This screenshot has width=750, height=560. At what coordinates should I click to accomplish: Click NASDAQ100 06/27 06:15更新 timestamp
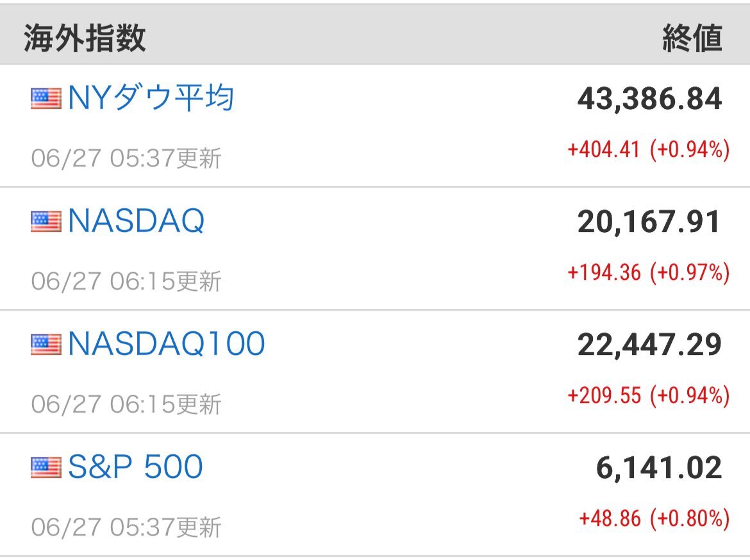pyautogui.click(x=126, y=404)
